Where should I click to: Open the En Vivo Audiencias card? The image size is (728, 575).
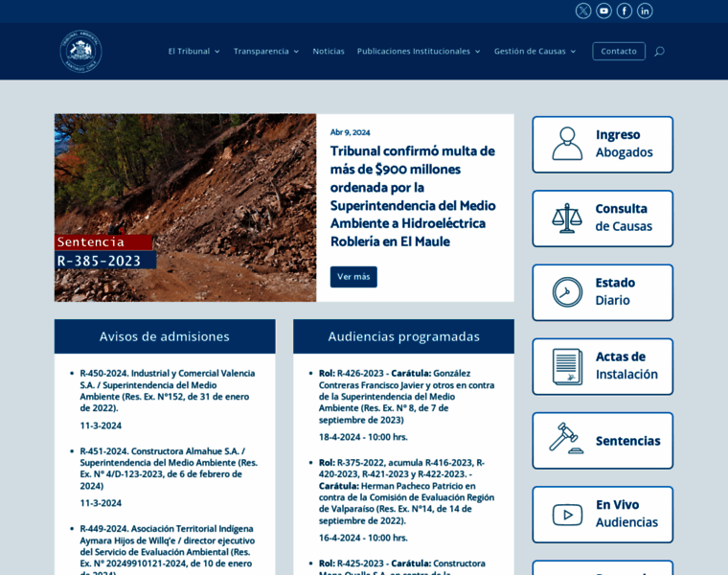click(x=603, y=514)
